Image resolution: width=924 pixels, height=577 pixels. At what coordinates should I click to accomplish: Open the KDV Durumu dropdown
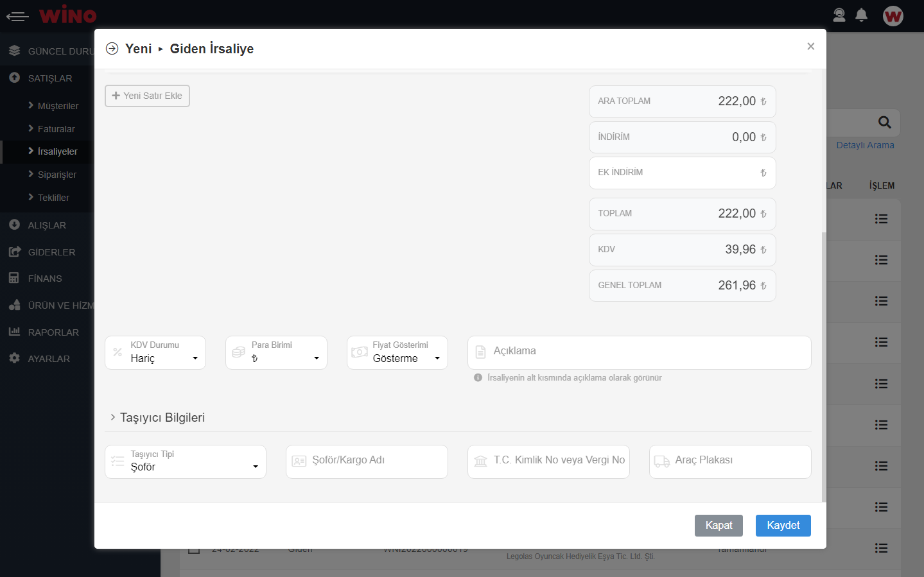[x=155, y=353]
